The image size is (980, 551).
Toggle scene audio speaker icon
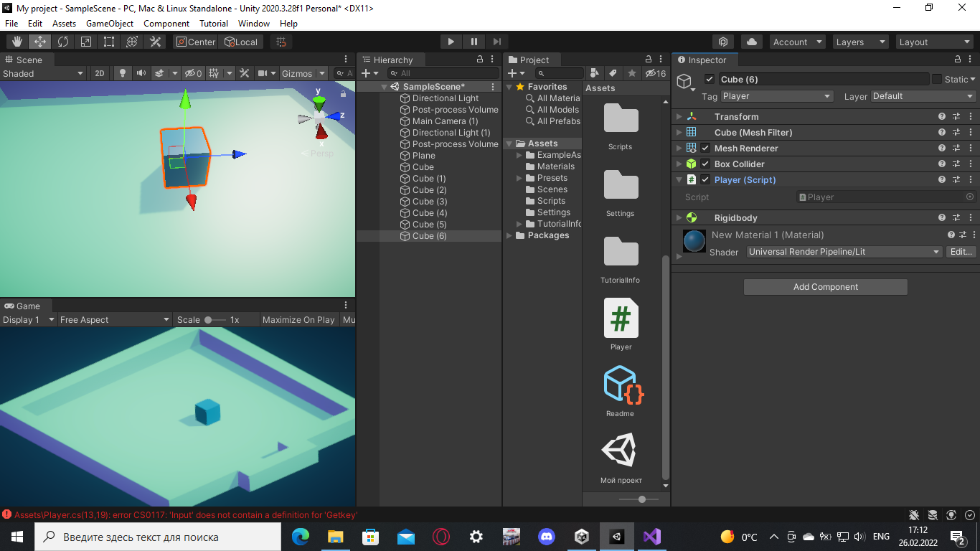[x=141, y=73]
